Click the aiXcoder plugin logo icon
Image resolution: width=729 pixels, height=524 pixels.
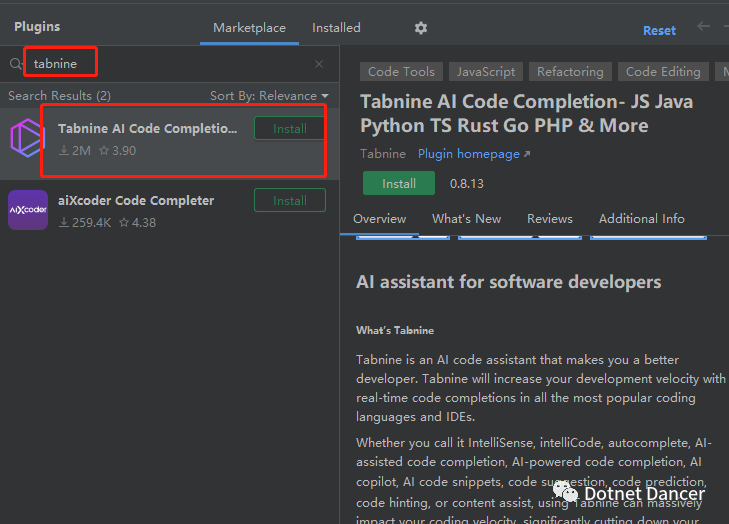pos(27,210)
